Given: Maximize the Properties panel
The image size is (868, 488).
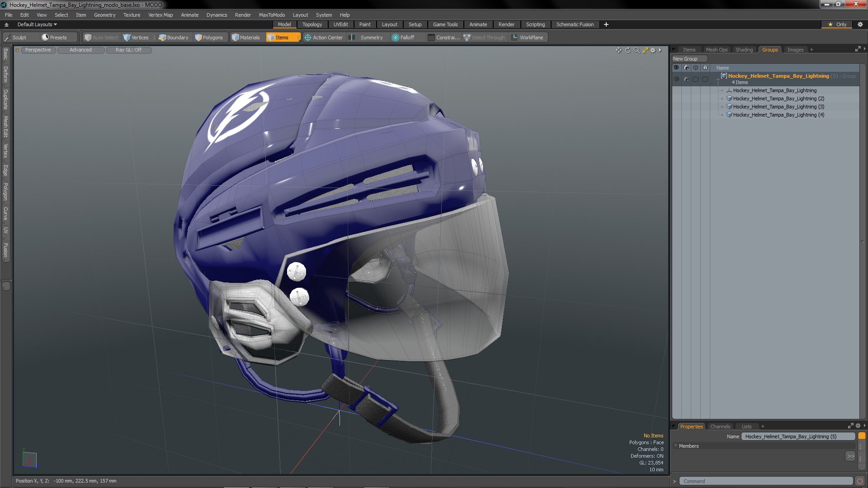Looking at the screenshot, I should tap(850, 426).
